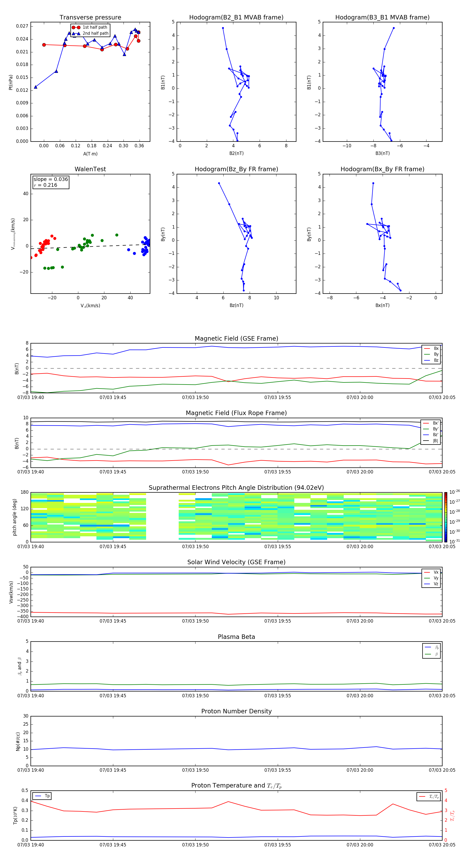The height and width of the screenshot is (868, 473).
Task: Click the 'Hodogram(B2_B1 MVAB frame)' title
Action: pos(236,18)
